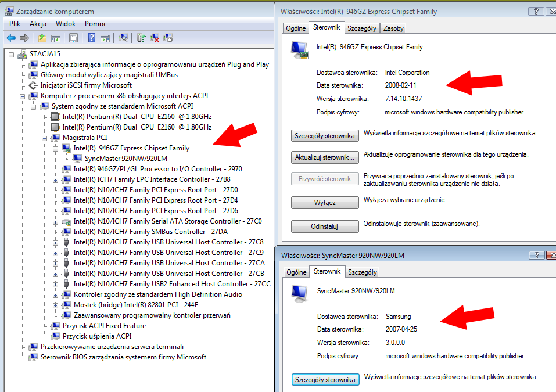556x392 pixels.
Task: Switch to Ogólne tab in SyncMaster properties
Action: tap(296, 272)
